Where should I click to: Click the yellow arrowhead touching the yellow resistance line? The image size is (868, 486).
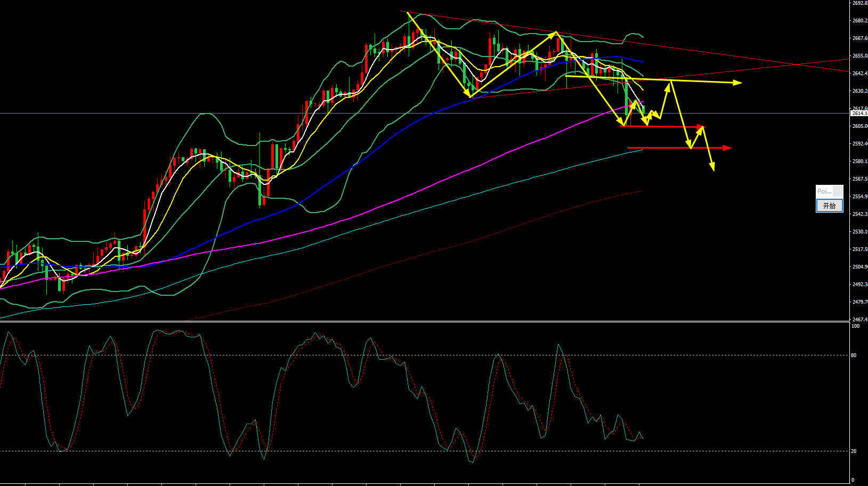coord(668,85)
